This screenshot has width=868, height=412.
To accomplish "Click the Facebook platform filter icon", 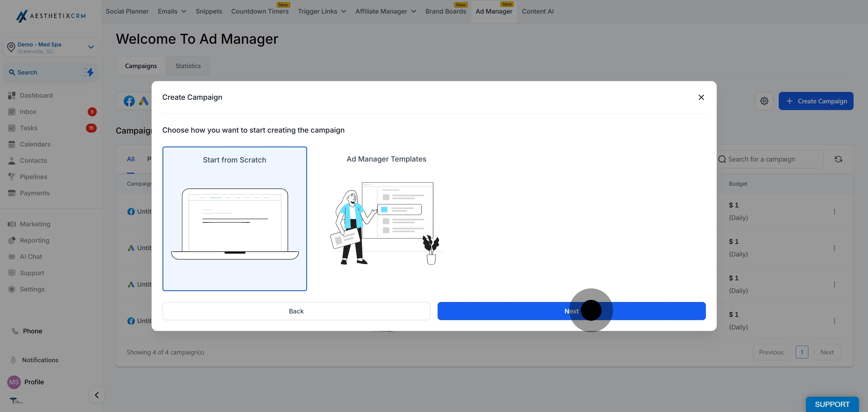I will click(x=129, y=101).
